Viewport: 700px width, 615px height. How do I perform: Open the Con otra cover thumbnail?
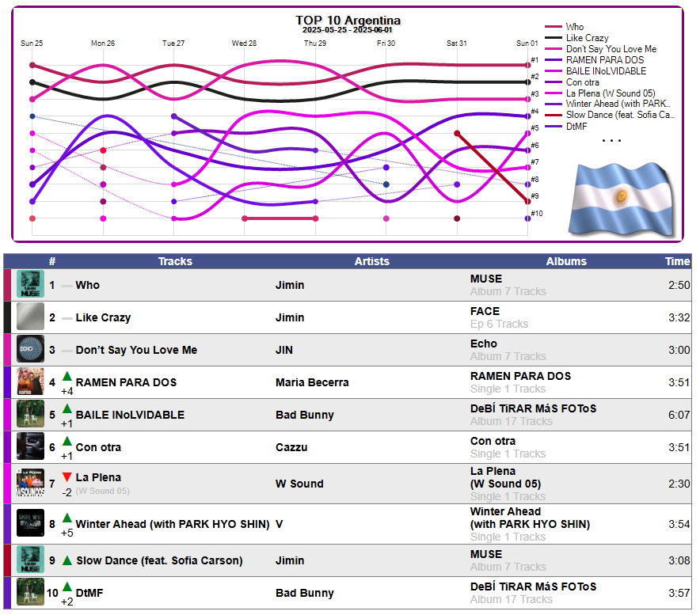point(30,446)
